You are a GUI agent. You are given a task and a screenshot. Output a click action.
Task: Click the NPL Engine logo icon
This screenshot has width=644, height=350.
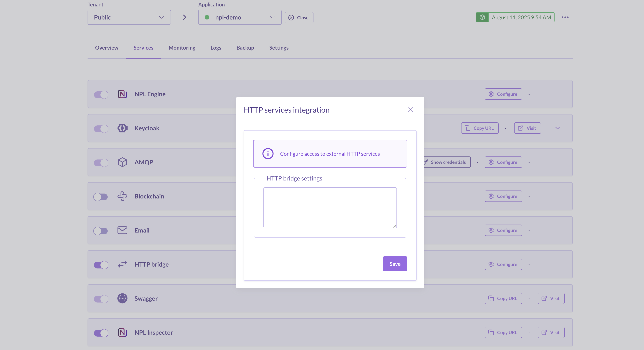[x=122, y=94]
